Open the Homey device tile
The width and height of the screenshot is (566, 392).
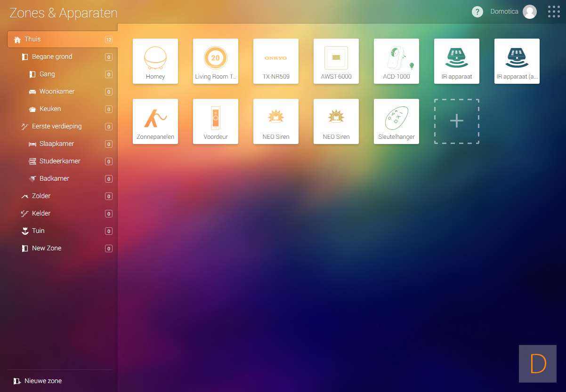point(155,61)
